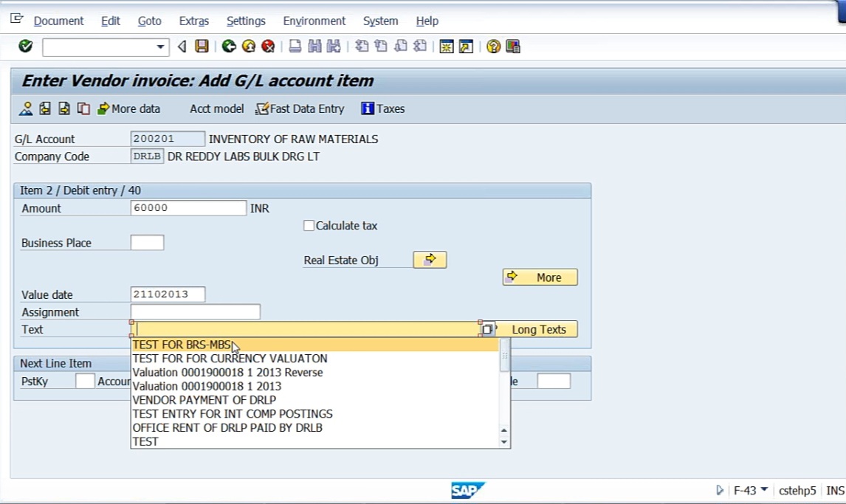The width and height of the screenshot is (846, 504).
Task: Select suggestion VENDOR PAYMENT OF DRLP
Action: tap(314, 400)
